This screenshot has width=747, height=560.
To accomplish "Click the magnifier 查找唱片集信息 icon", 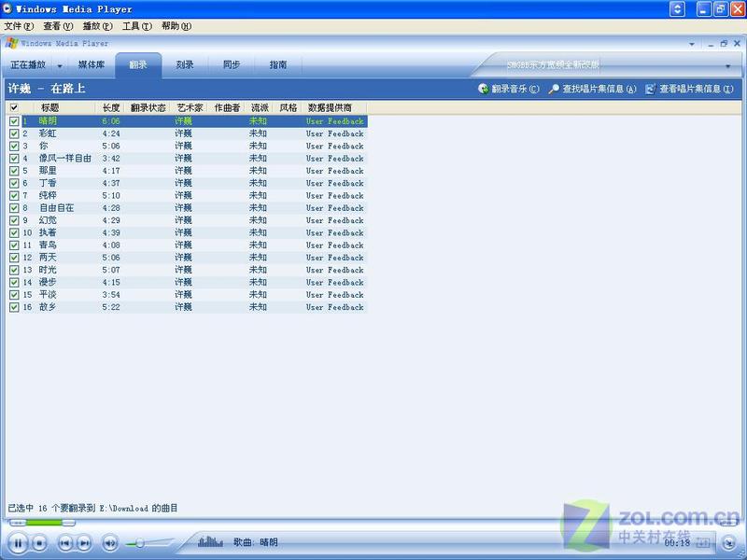I will coord(554,89).
